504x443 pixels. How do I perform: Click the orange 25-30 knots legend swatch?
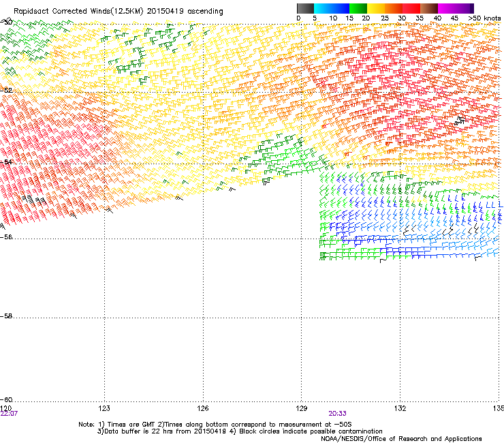click(x=394, y=8)
